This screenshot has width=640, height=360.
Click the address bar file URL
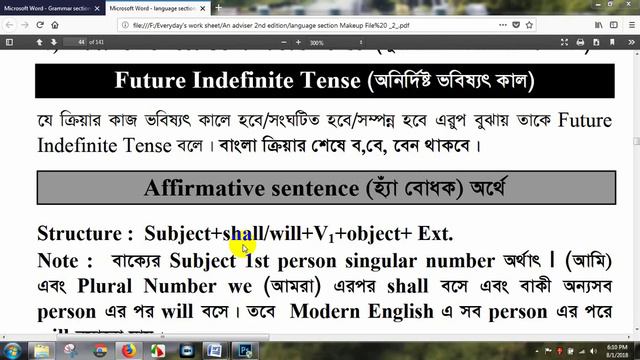271,25
